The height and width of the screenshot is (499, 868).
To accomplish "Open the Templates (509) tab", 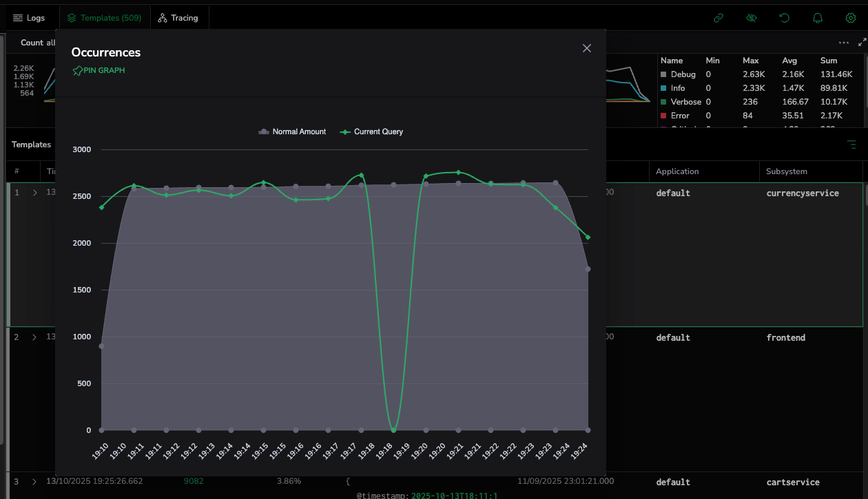I will (104, 18).
